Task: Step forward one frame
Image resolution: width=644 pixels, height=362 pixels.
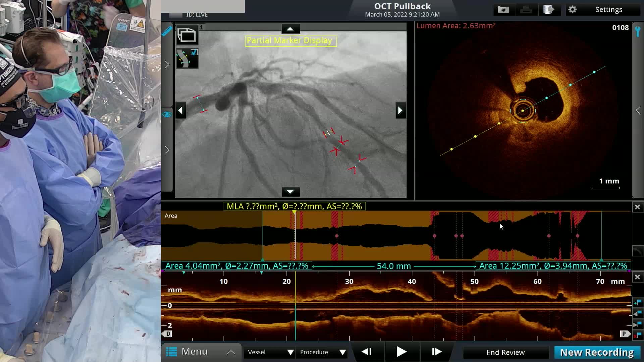Action: [x=436, y=352]
